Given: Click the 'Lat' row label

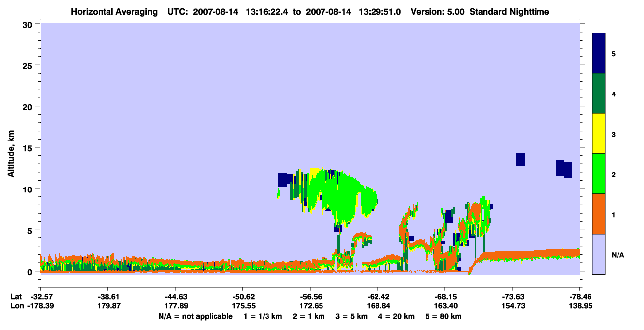Looking at the screenshot, I should (16, 297).
